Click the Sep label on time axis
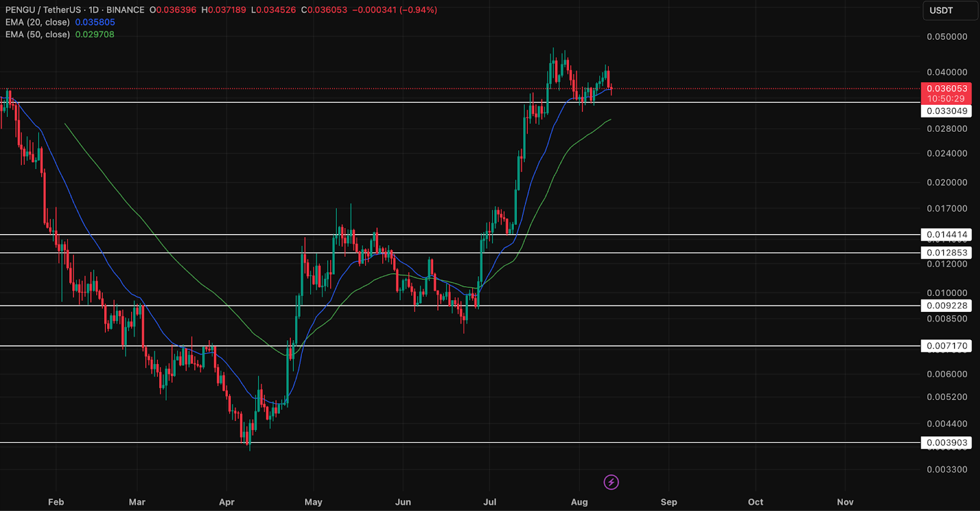Image resolution: width=980 pixels, height=511 pixels. (669, 502)
